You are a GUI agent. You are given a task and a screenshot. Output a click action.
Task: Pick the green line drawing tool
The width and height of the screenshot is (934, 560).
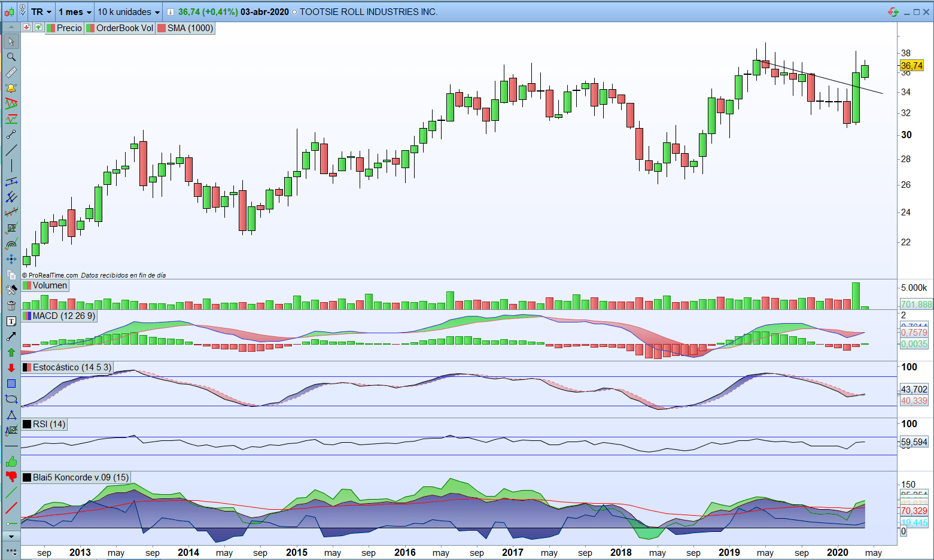coord(11,492)
